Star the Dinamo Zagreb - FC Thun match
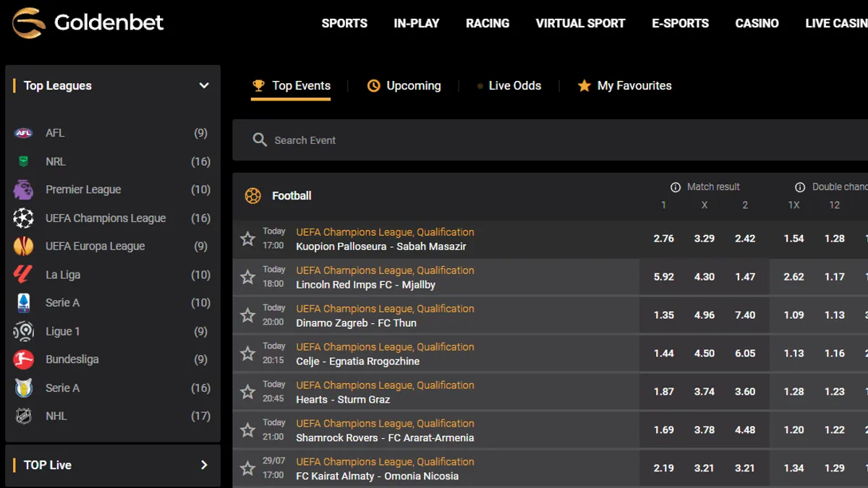Image resolution: width=868 pixels, height=488 pixels. [247, 315]
